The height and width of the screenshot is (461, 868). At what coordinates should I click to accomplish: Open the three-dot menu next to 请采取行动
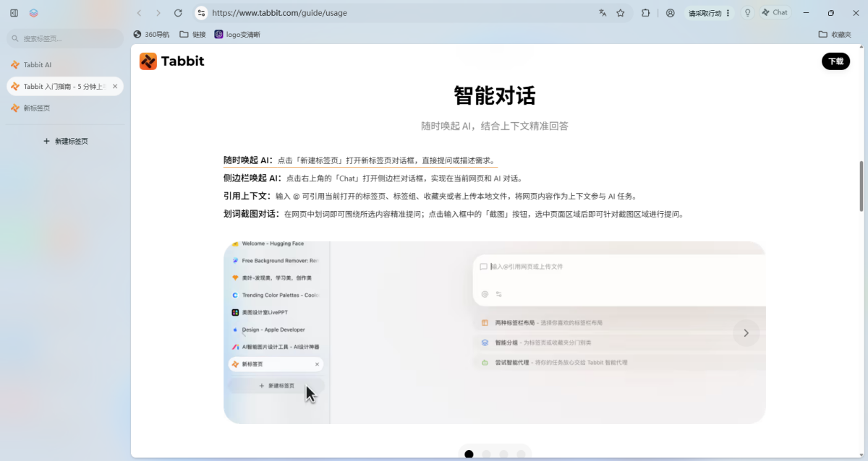click(728, 13)
